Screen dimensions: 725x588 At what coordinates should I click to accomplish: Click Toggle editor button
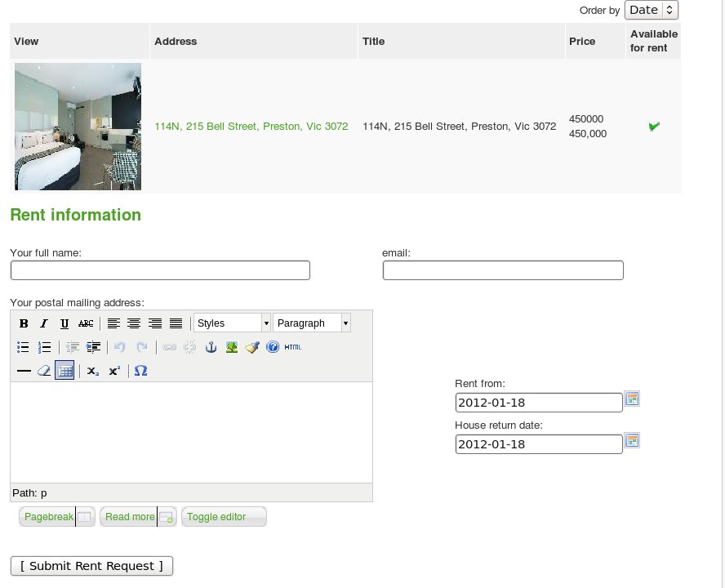click(x=224, y=517)
